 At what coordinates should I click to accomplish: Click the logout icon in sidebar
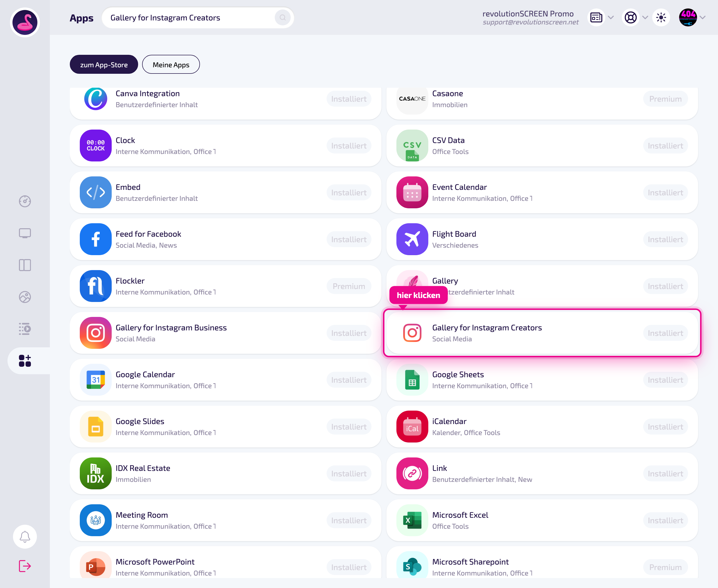click(25, 566)
